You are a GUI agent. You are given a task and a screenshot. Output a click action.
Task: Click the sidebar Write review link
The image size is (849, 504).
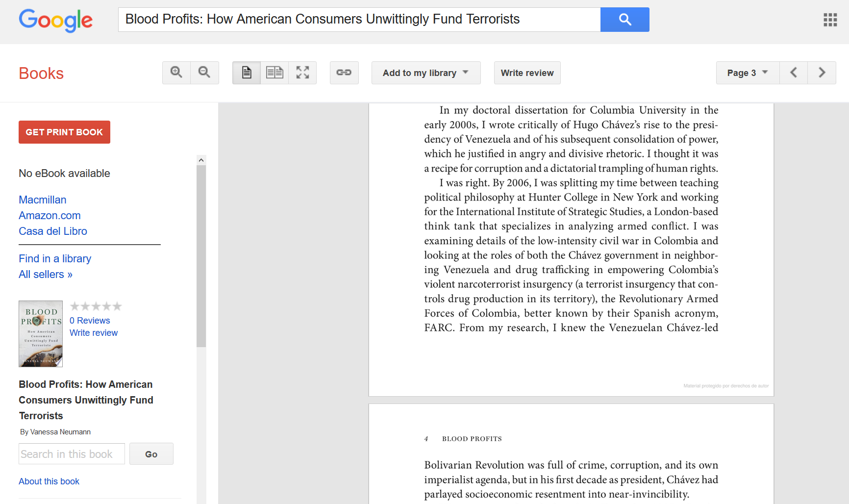point(94,332)
